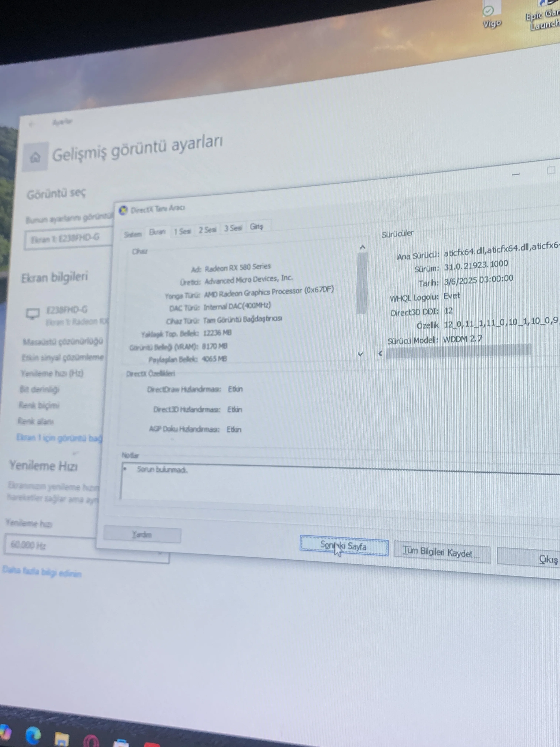Click the Settings home icon
The width and height of the screenshot is (560, 747).
[35, 157]
